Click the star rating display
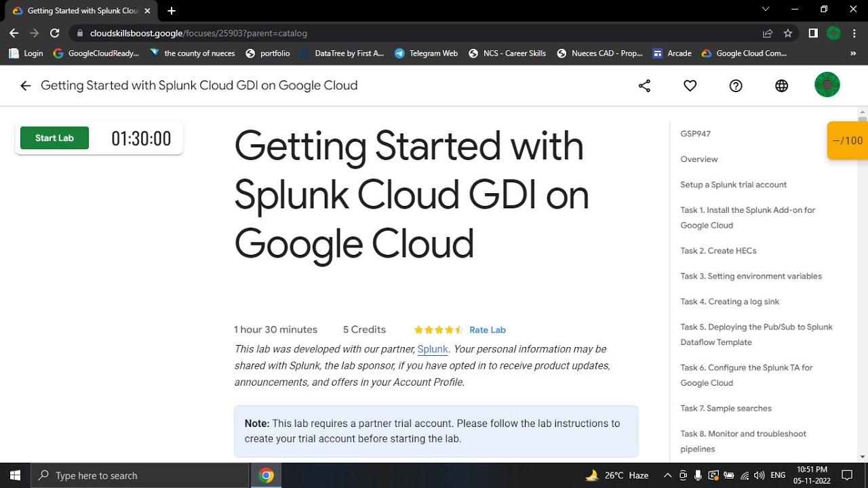 pyautogui.click(x=439, y=330)
